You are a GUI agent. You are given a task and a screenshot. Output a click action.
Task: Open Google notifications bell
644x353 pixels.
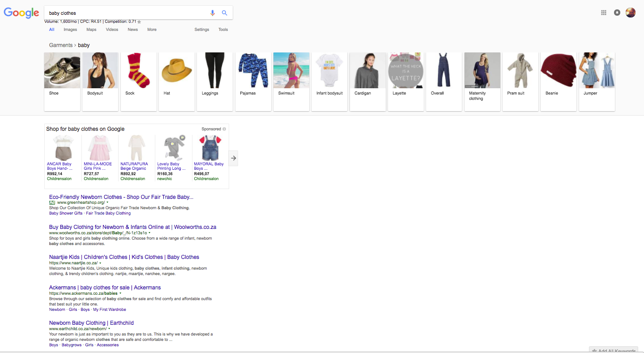point(617,13)
